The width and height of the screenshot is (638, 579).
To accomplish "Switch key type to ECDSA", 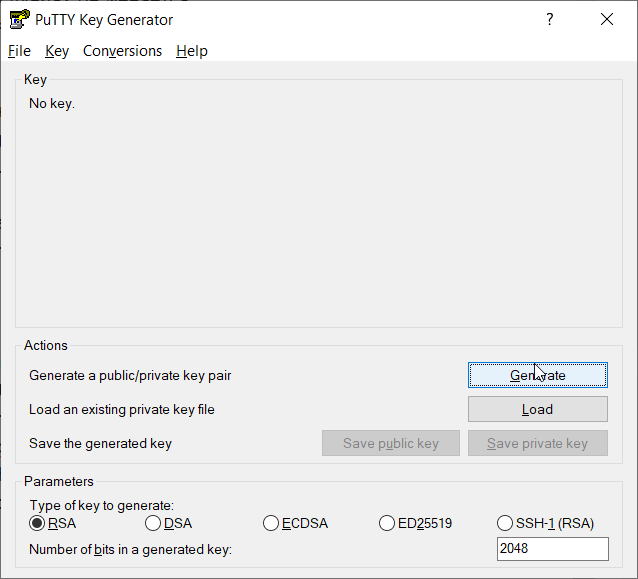I will 271,523.
